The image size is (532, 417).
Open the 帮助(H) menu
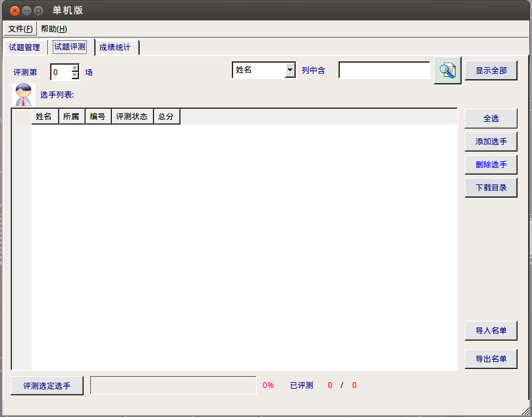(54, 29)
